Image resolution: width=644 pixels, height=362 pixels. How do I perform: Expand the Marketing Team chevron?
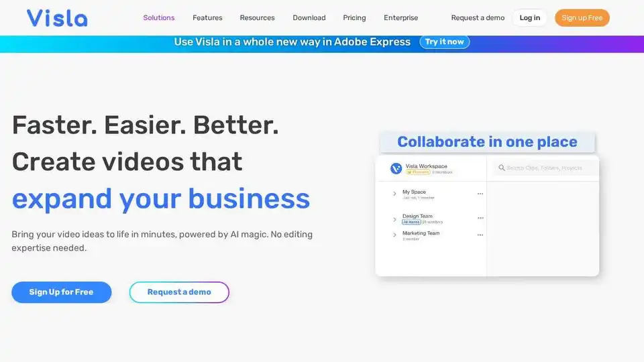point(394,235)
